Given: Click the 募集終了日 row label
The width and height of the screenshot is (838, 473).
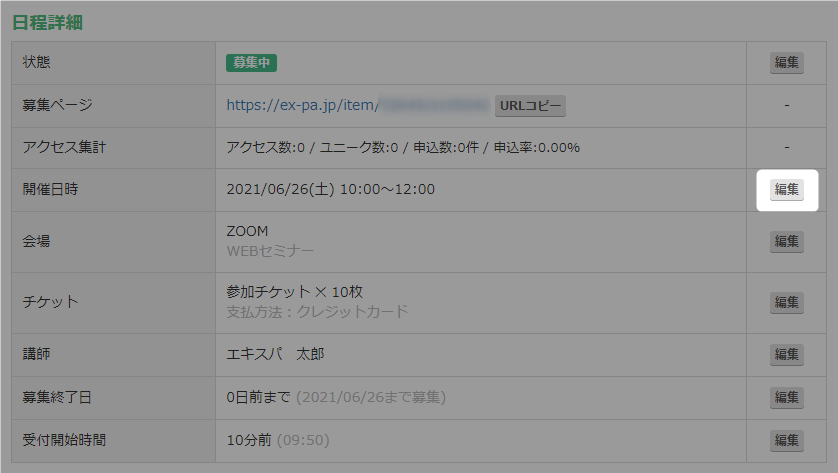Looking at the screenshot, I should click(57, 397).
